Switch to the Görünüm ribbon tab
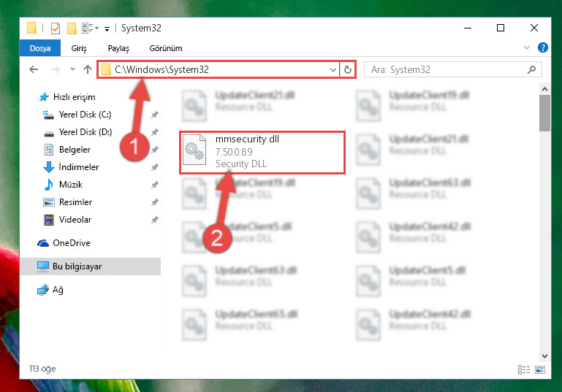The width and height of the screenshot is (562, 392). tap(166, 48)
